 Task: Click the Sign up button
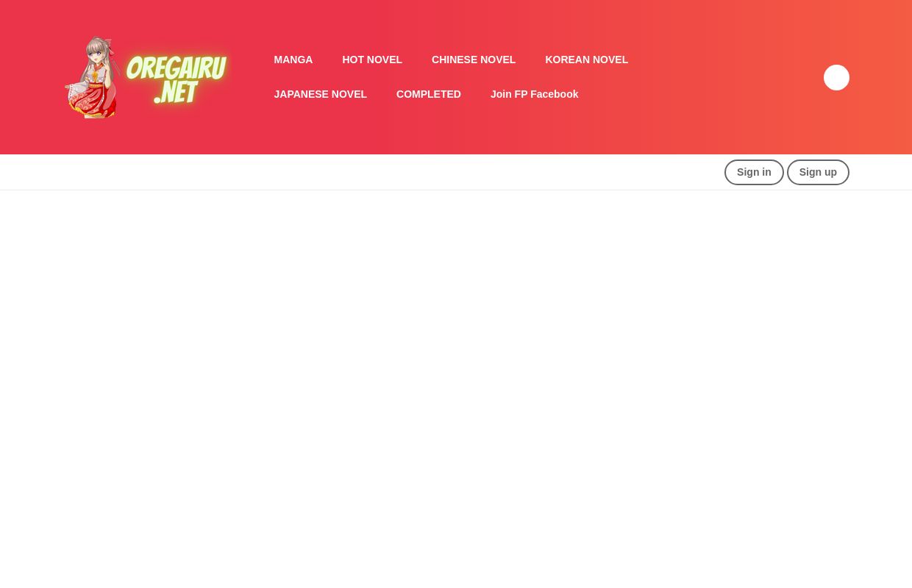[x=818, y=172]
